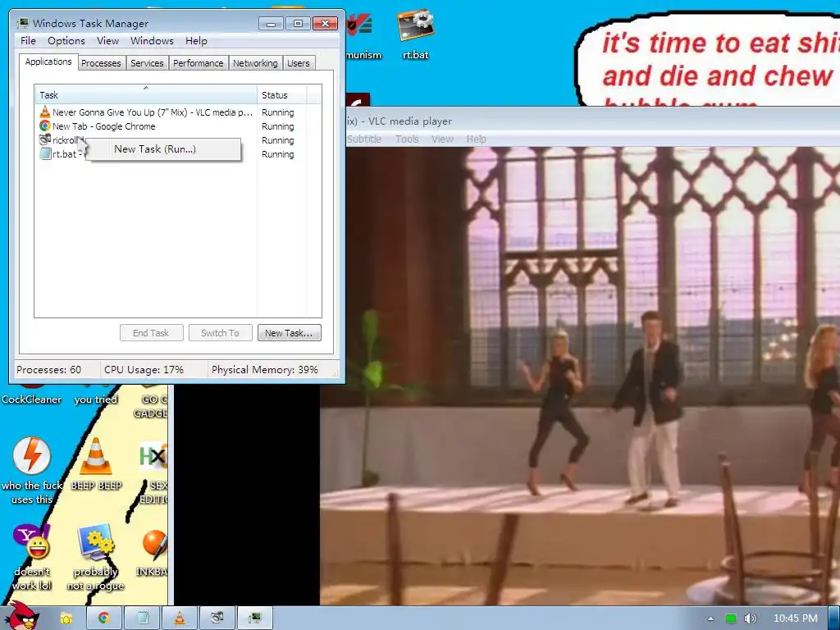Switch to the Performance tab
Screen dimensions: 840x630
[199, 63]
